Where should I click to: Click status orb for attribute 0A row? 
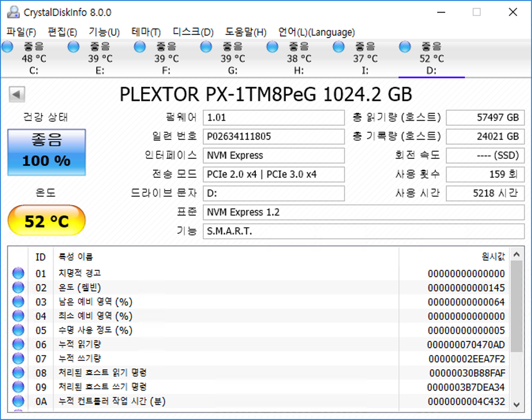[18, 401]
